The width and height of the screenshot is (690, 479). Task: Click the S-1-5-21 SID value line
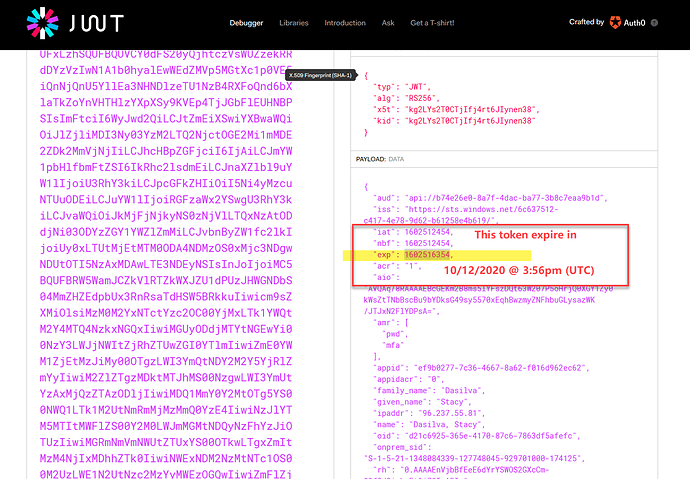pyautogui.click(x=474, y=458)
